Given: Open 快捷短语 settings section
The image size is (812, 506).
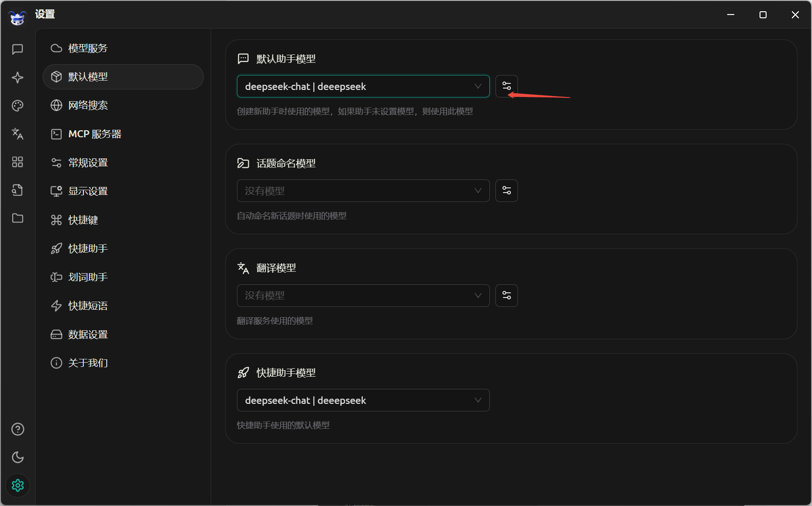Looking at the screenshot, I should tap(123, 305).
